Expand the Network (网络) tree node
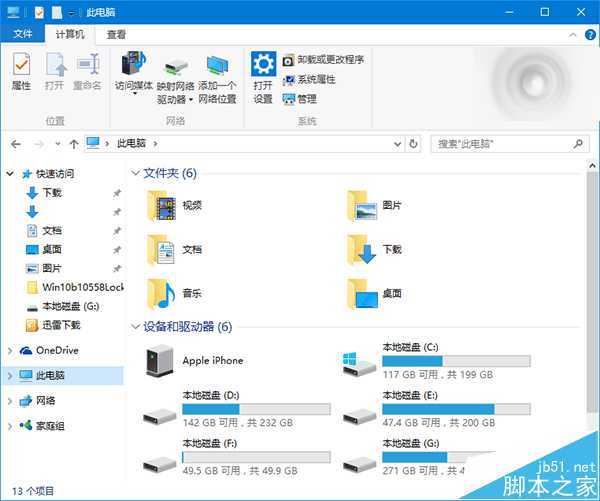The image size is (600, 501). 10,401
